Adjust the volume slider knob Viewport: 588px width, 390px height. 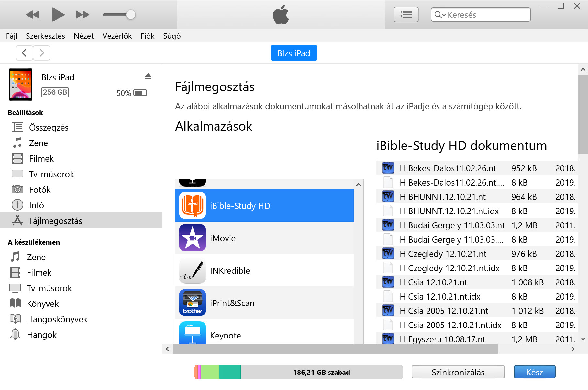click(x=130, y=15)
